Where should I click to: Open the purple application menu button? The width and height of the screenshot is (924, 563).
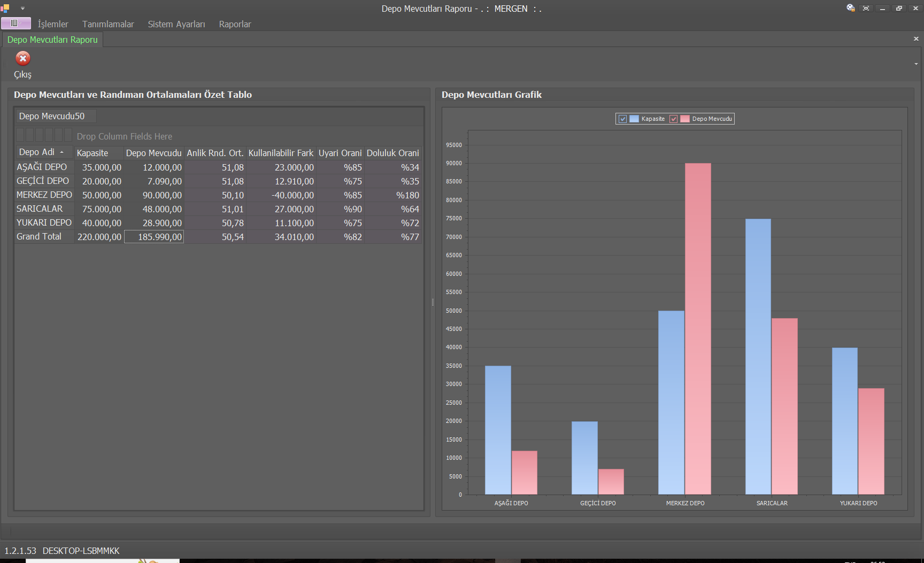[16, 24]
